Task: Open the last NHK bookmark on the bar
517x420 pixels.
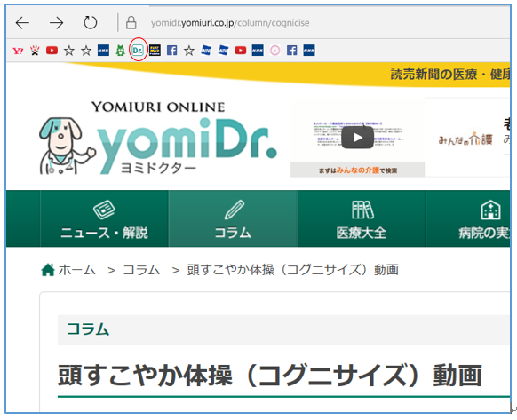Action: coord(309,51)
